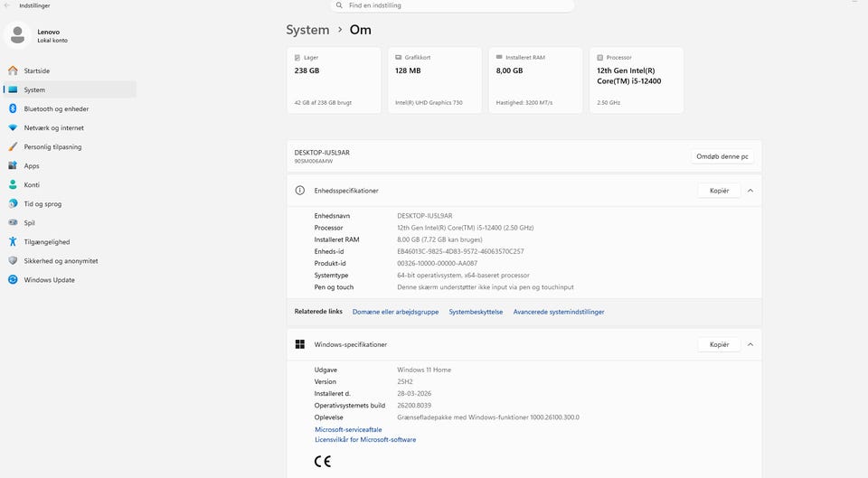Copy Windows specifications with Kopiér button
This screenshot has height=478, width=868.
click(x=719, y=344)
